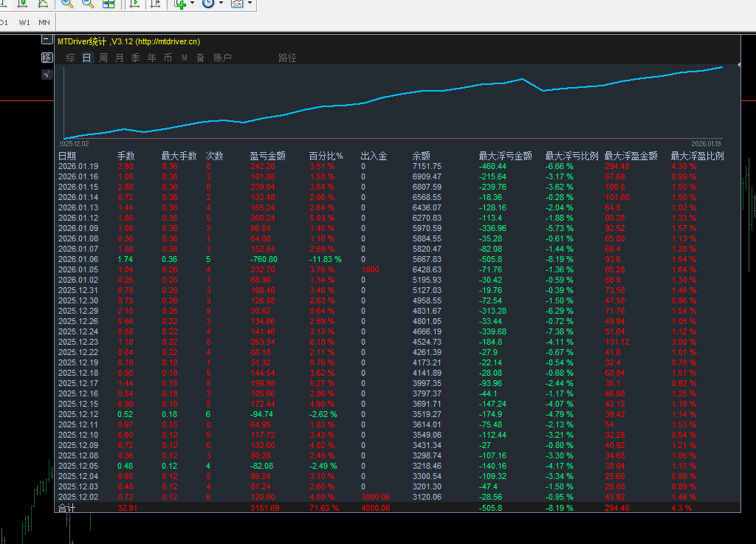Switch to the 周 weekly statistics tab
Image resolution: width=756 pixels, height=544 pixels.
(x=103, y=58)
